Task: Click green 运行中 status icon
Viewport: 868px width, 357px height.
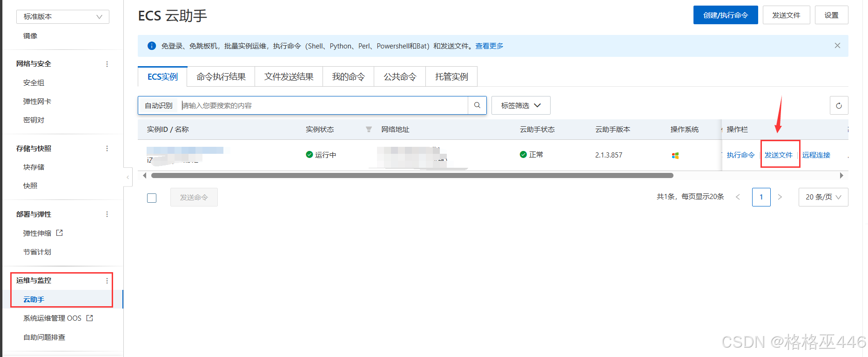Action: [309, 154]
